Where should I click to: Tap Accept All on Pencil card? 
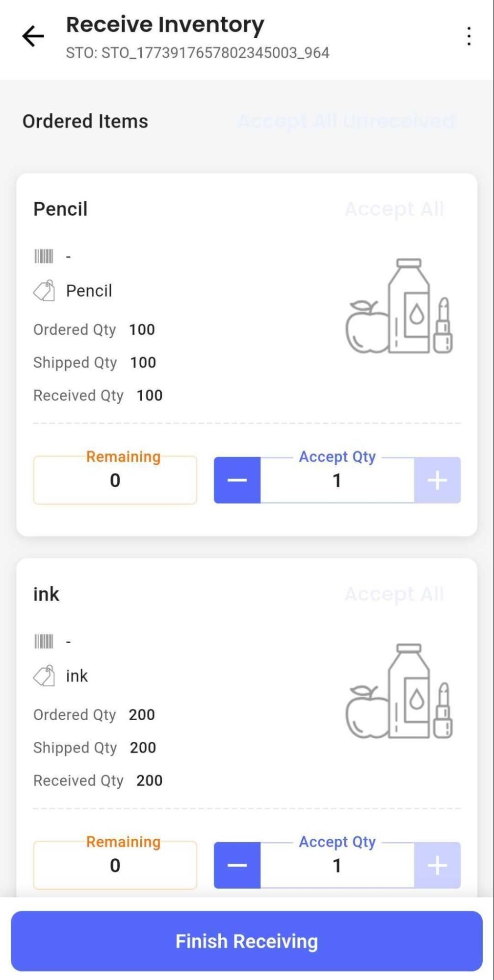coord(394,209)
